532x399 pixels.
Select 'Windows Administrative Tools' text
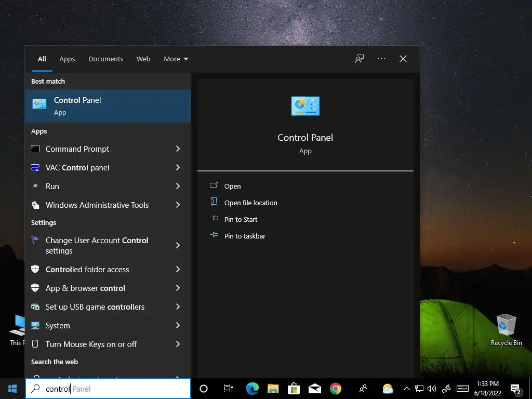pos(97,205)
